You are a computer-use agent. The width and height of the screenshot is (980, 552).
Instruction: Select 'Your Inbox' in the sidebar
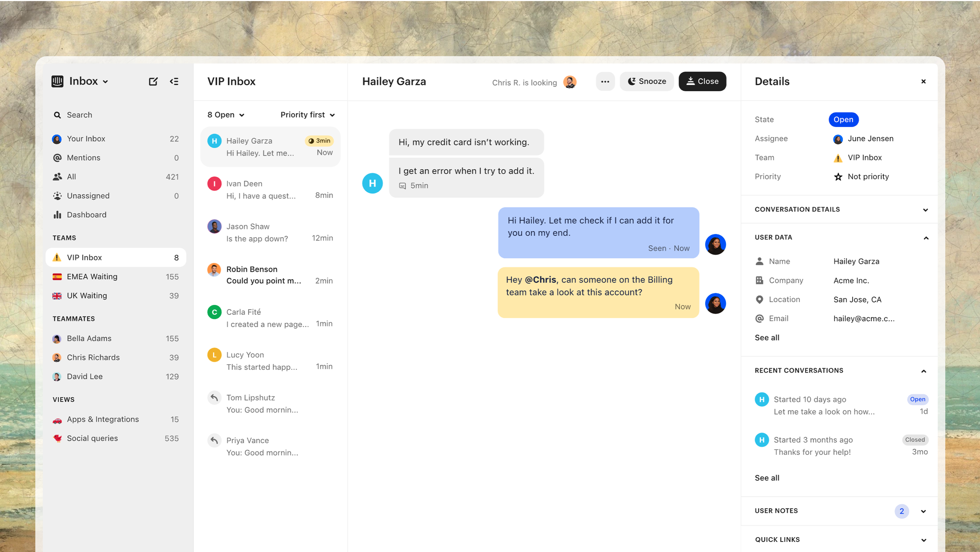[x=86, y=138]
